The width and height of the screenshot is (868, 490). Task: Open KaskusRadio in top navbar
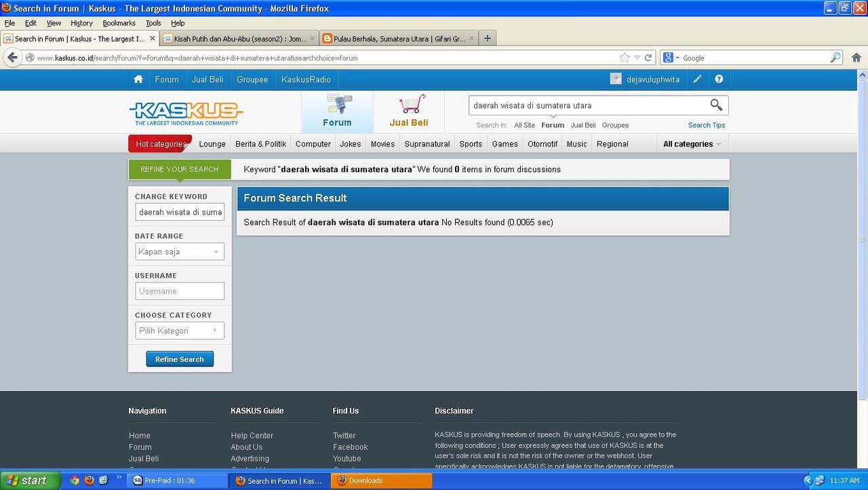click(306, 79)
